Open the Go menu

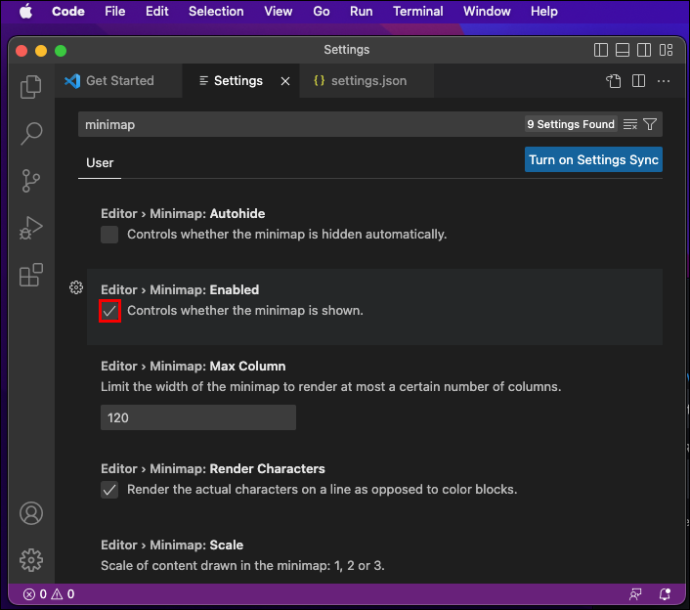click(321, 11)
